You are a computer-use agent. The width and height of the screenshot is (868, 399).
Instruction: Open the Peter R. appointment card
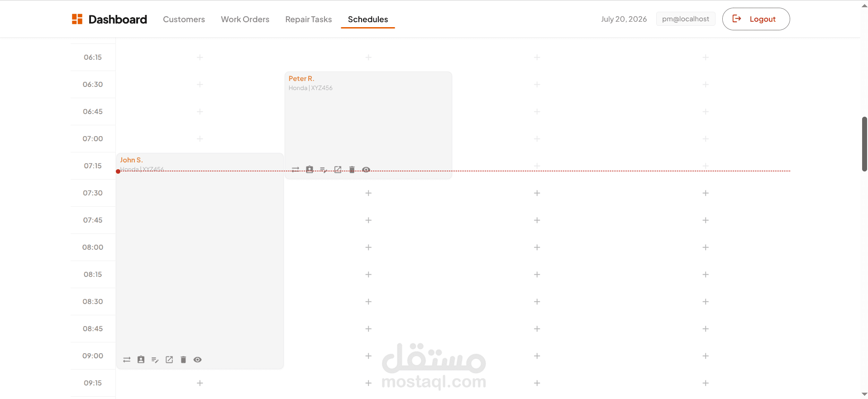click(368, 125)
